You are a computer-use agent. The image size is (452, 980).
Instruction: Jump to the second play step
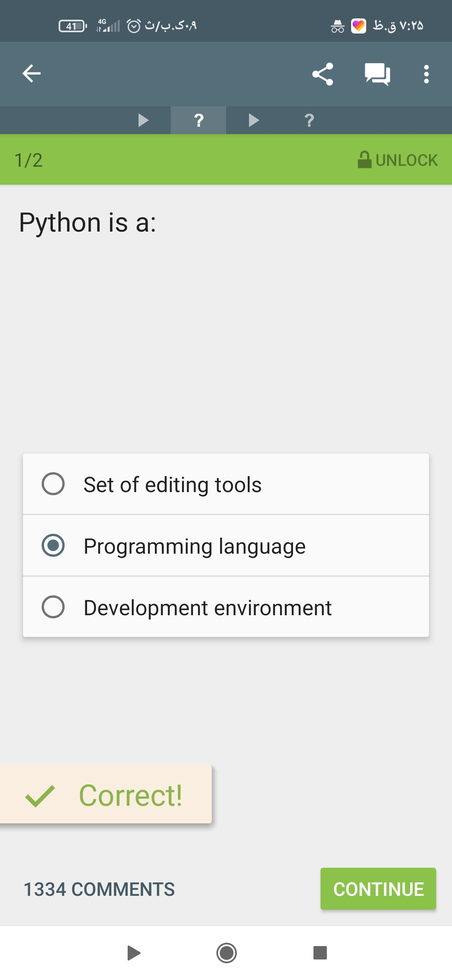254,120
